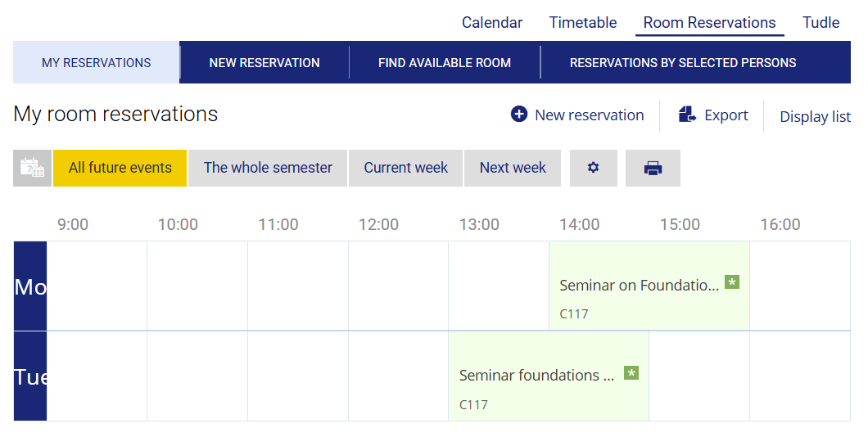This screenshot has height=437, width=868.
Task: Click the Display list link
Action: click(x=815, y=117)
